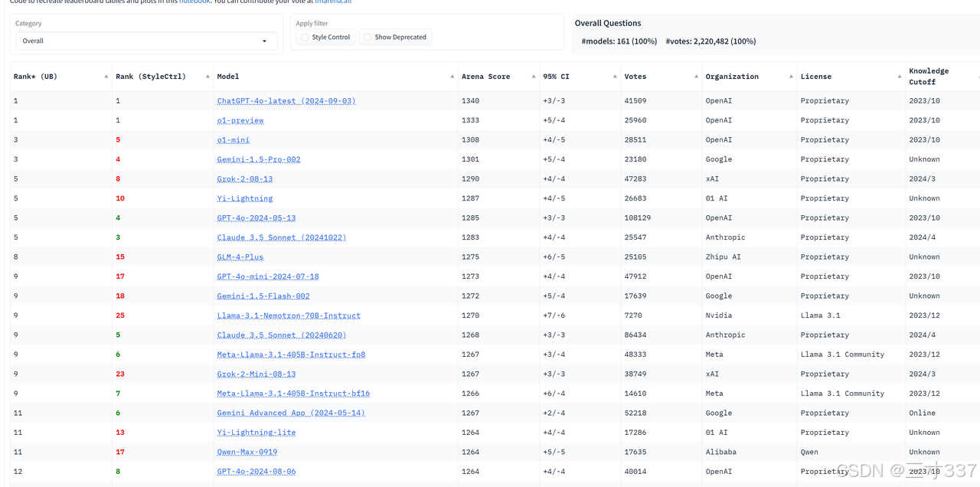
Task: Open Grok-2-Mini-08-13 model link
Action: click(256, 374)
